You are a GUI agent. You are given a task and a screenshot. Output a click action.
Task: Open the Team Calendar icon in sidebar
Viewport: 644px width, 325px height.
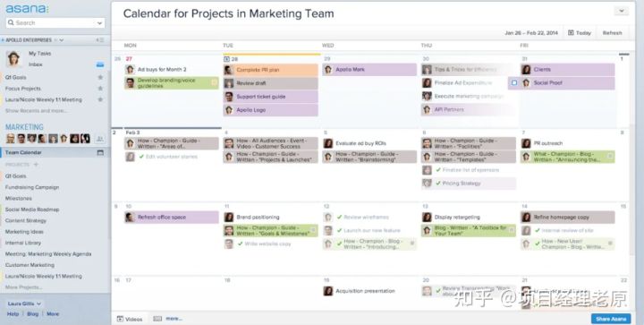pos(100,152)
